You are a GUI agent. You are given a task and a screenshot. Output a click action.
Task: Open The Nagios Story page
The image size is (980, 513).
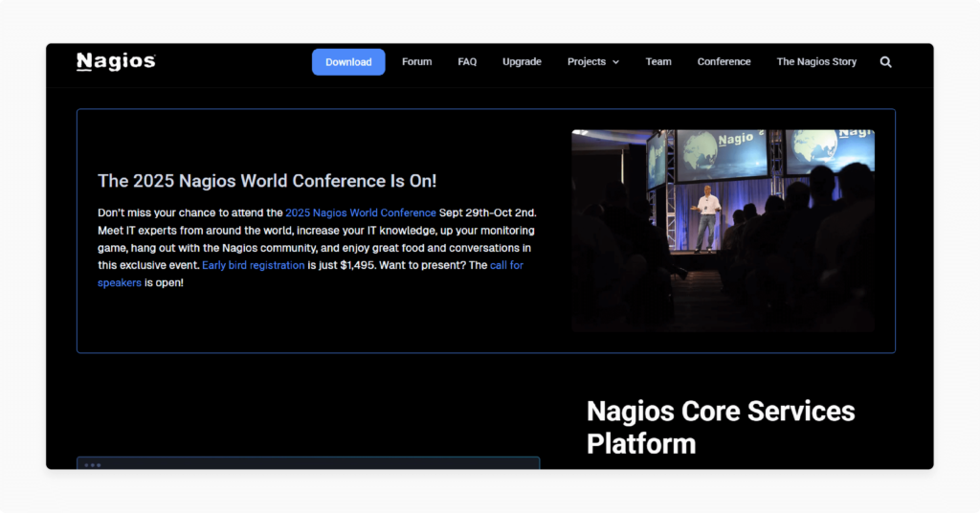click(816, 62)
